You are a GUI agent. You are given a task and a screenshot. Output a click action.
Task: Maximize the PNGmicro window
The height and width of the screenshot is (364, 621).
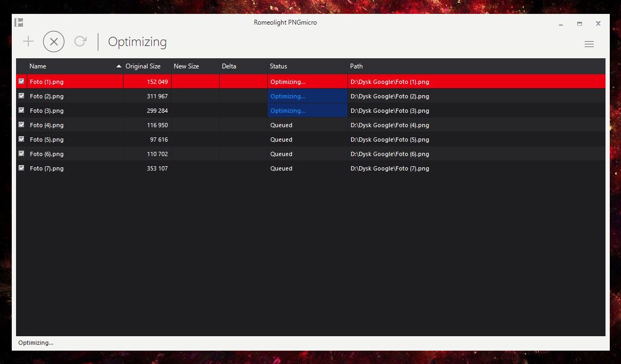[579, 24]
